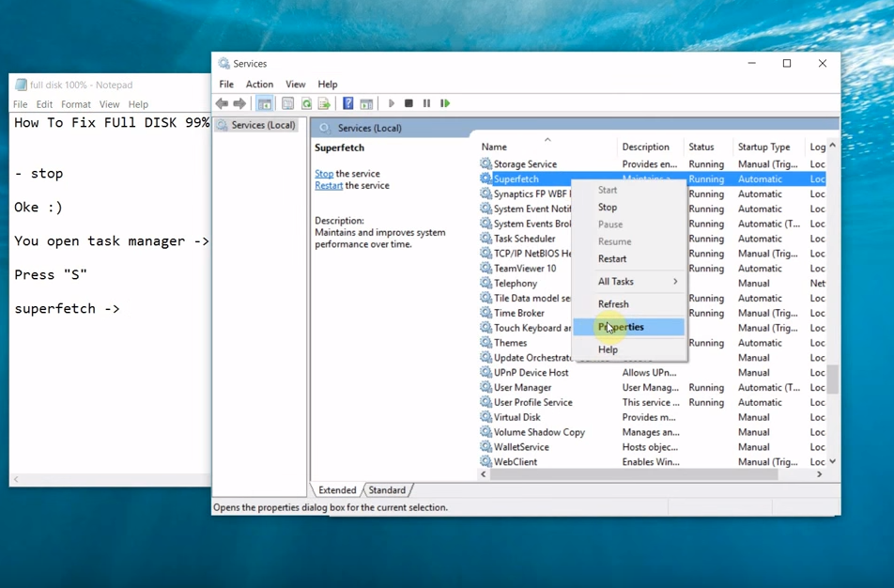Click the Pause Service toolbar icon
This screenshot has width=894, height=588.
click(x=426, y=103)
